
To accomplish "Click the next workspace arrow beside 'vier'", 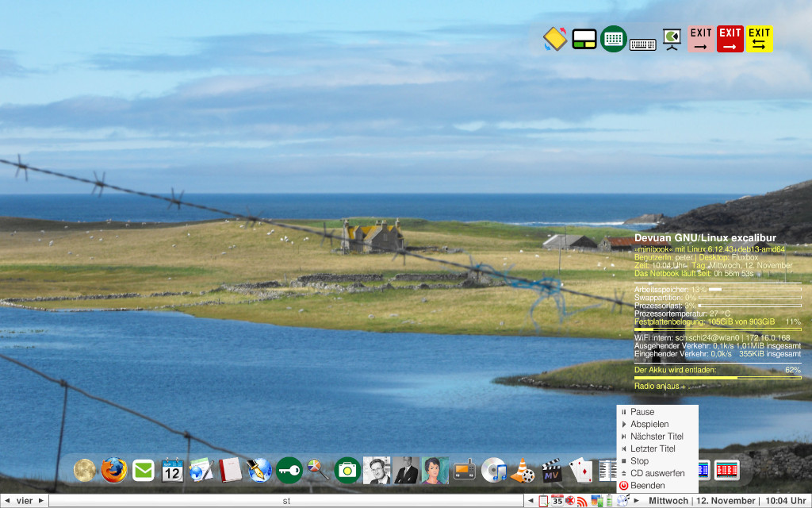I will 41,501.
